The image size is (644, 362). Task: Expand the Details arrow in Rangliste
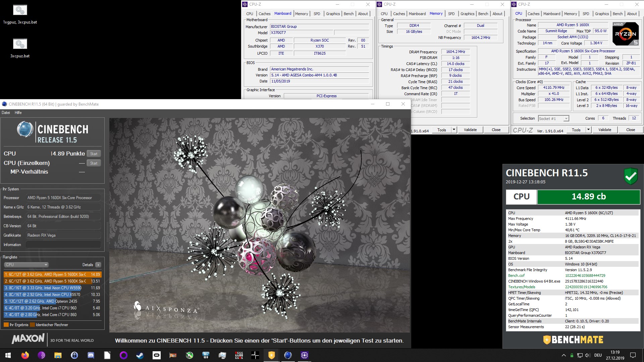[x=98, y=265]
